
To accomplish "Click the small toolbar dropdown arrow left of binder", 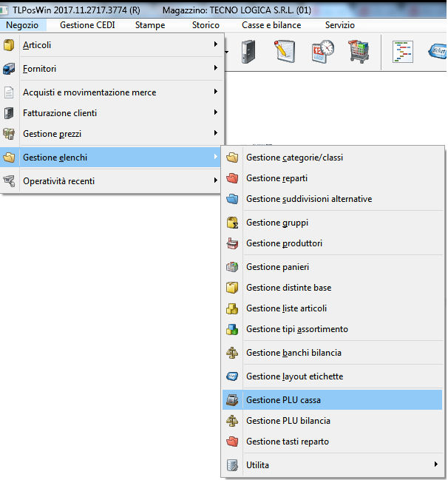I will 226,53.
